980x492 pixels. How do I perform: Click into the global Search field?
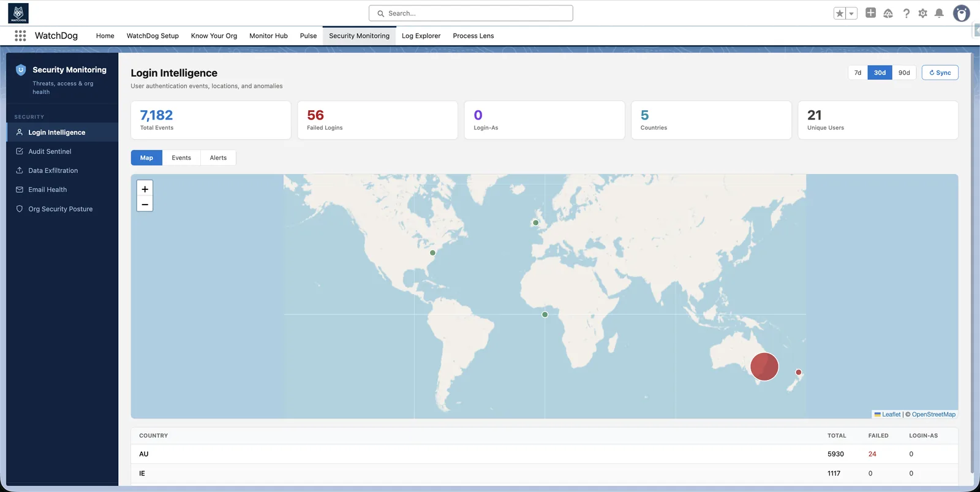(470, 13)
